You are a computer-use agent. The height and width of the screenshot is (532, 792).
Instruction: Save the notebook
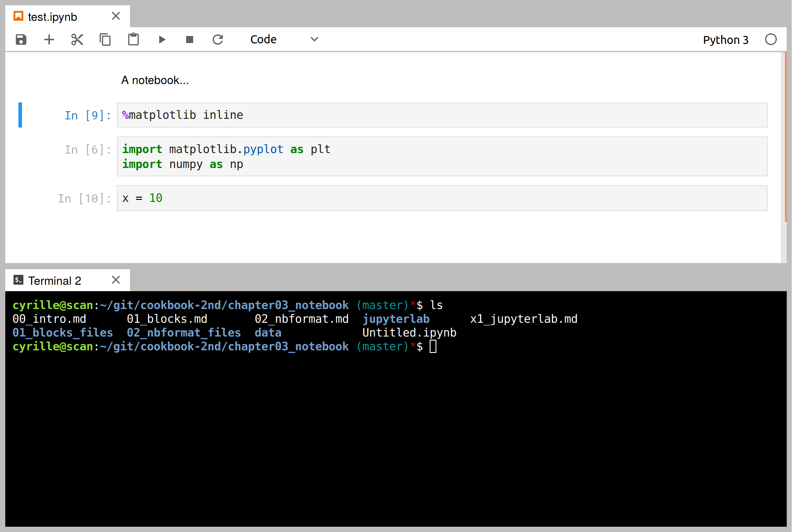[20, 39]
